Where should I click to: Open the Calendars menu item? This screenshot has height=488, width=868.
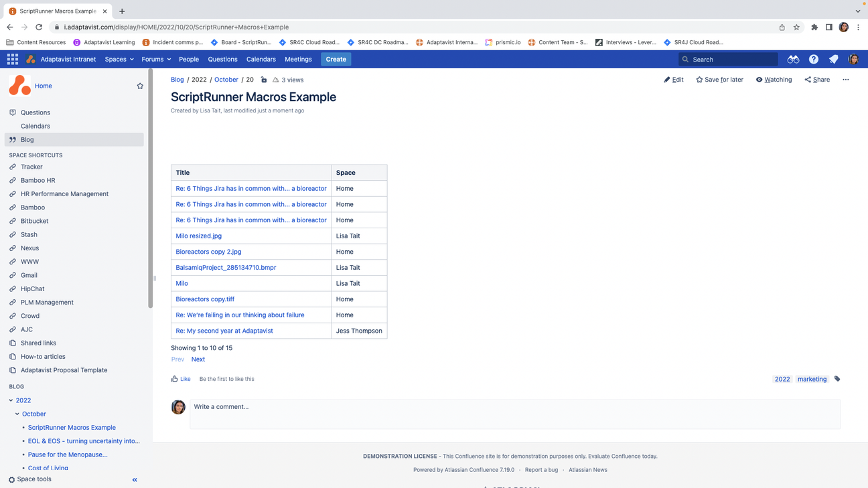[x=261, y=59]
